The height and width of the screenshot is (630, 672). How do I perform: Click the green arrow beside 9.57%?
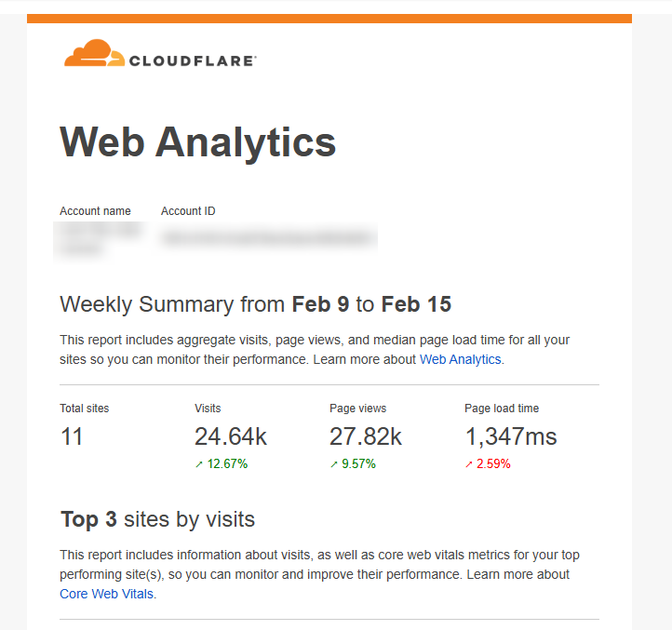(334, 464)
